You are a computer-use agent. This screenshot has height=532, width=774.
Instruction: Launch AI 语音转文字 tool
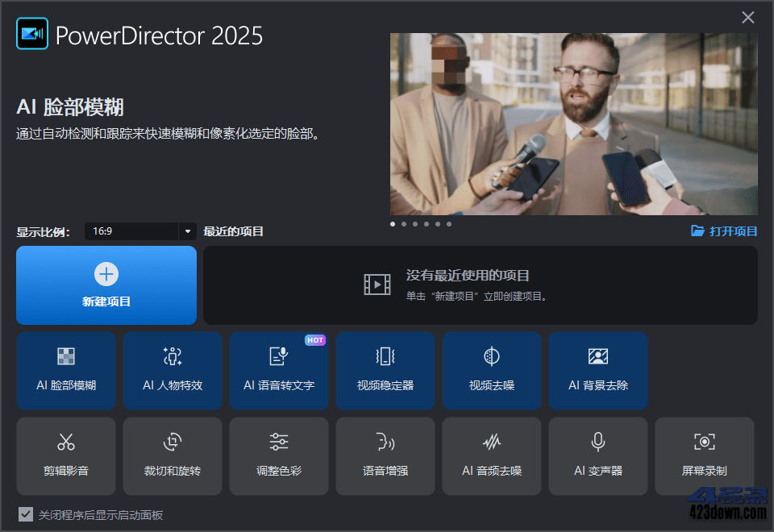point(279,371)
